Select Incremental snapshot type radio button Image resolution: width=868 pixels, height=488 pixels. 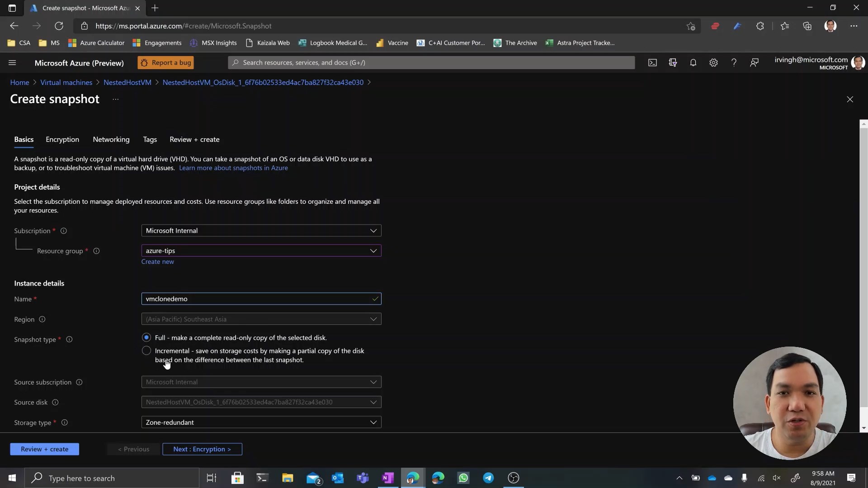click(x=146, y=351)
